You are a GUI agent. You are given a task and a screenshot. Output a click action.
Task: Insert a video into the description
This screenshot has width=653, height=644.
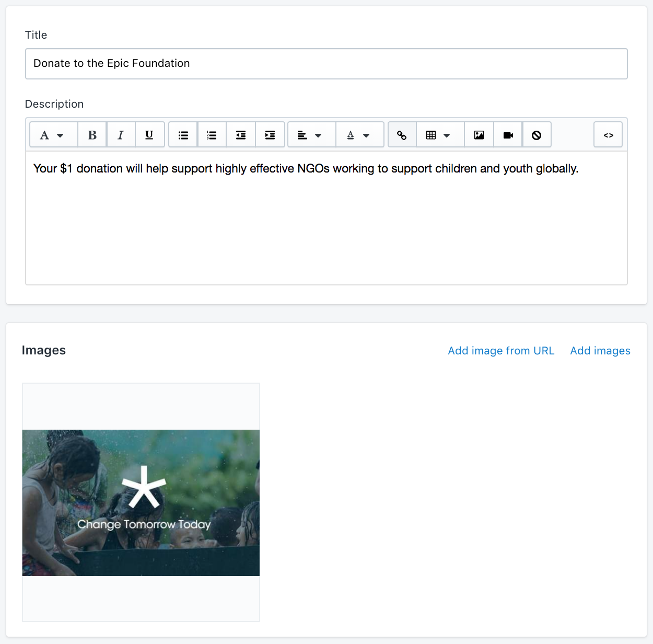coord(508,135)
